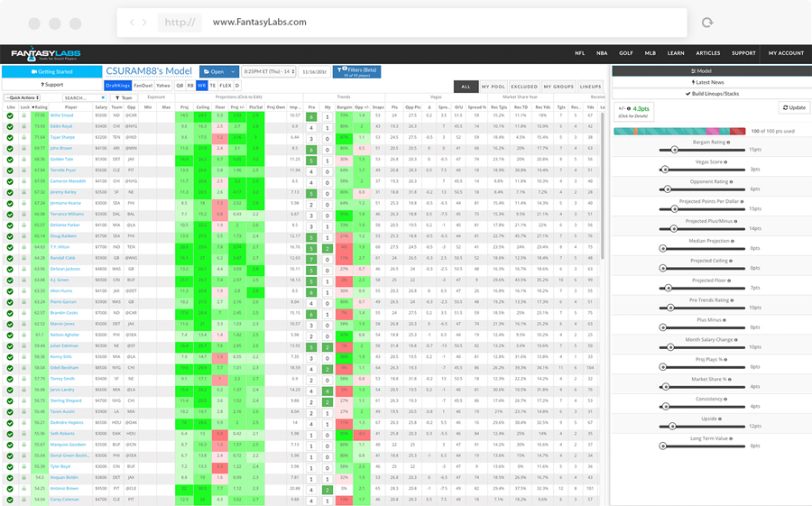Screen dimensions: 812x506
Task: Open the Filters (Beta) panel
Action: (356, 72)
